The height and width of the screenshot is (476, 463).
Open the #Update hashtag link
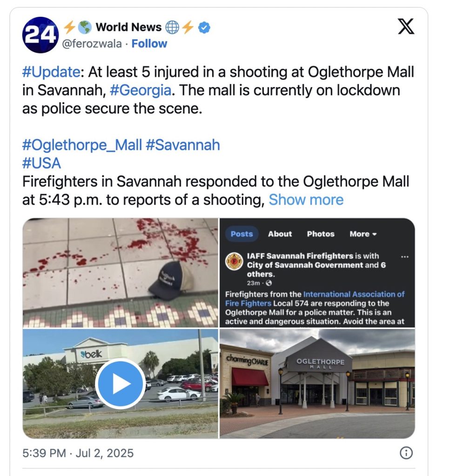click(x=51, y=72)
